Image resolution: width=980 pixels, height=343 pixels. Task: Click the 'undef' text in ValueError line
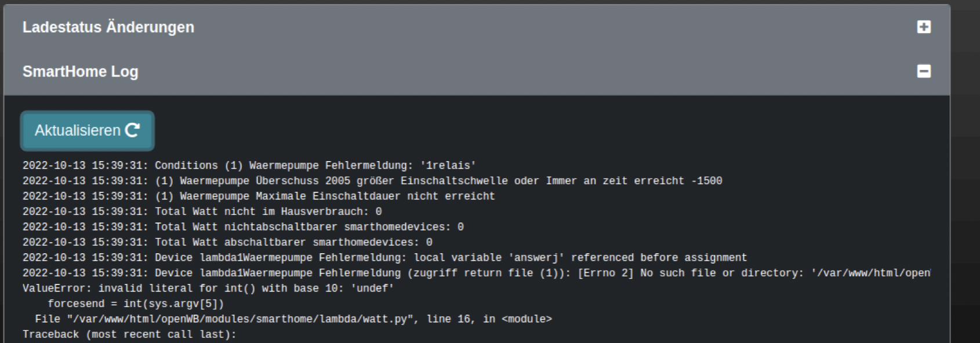[x=372, y=289]
